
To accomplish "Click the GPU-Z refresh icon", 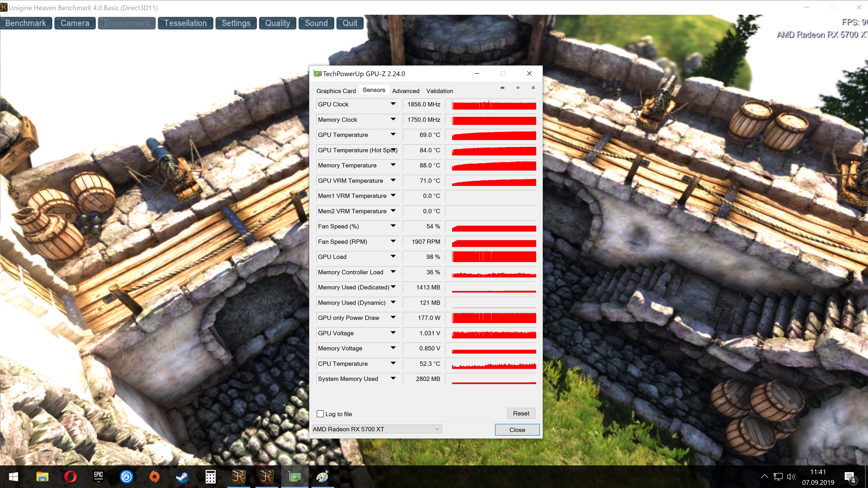I will pos(518,88).
